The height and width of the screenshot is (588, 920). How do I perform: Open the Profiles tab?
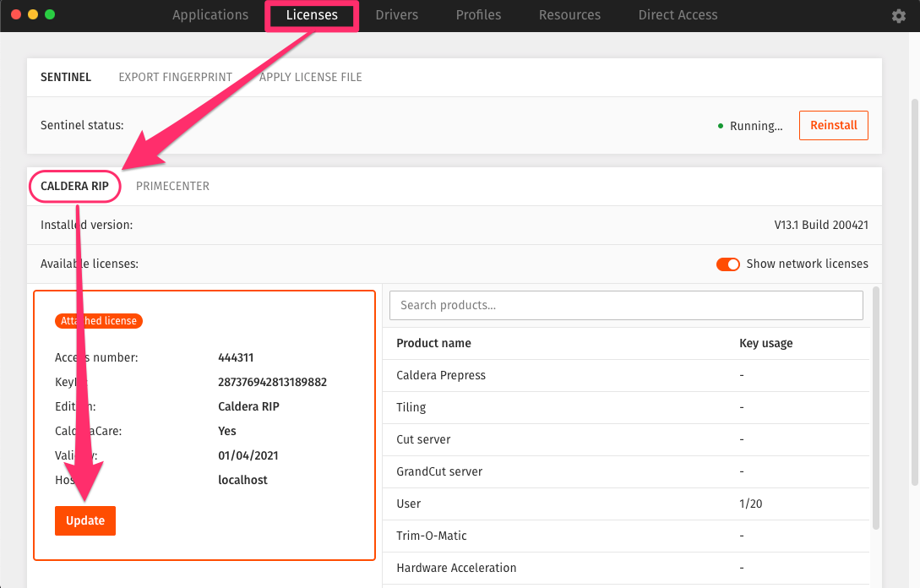pyautogui.click(x=478, y=15)
